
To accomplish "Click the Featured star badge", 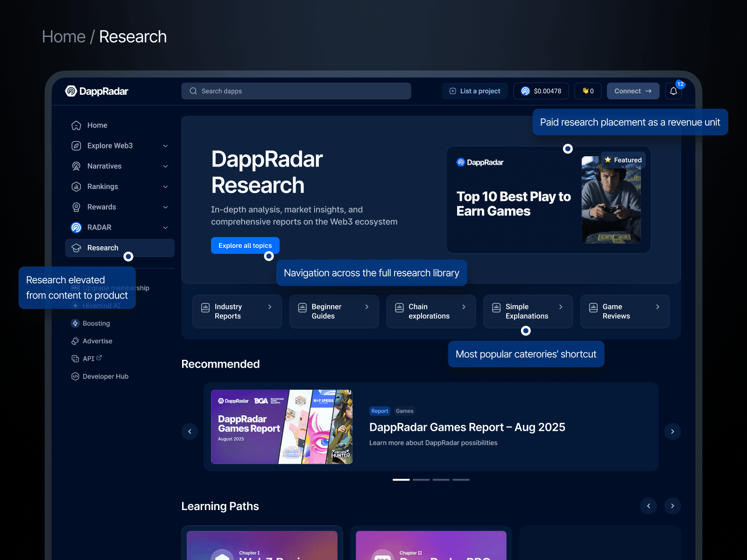I will click(x=623, y=160).
